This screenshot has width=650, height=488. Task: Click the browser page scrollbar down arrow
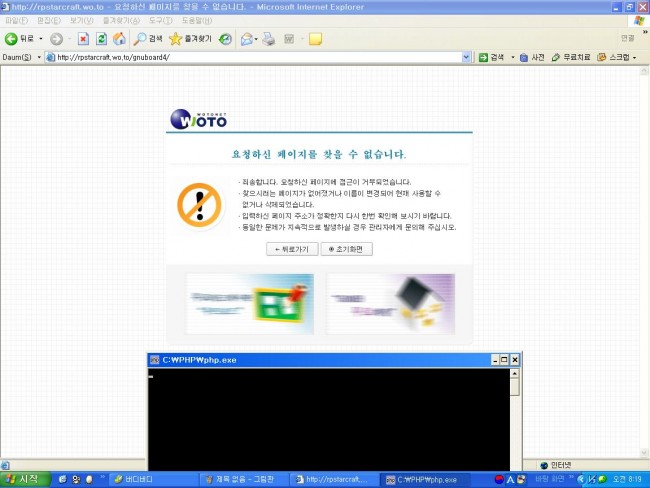click(644, 452)
